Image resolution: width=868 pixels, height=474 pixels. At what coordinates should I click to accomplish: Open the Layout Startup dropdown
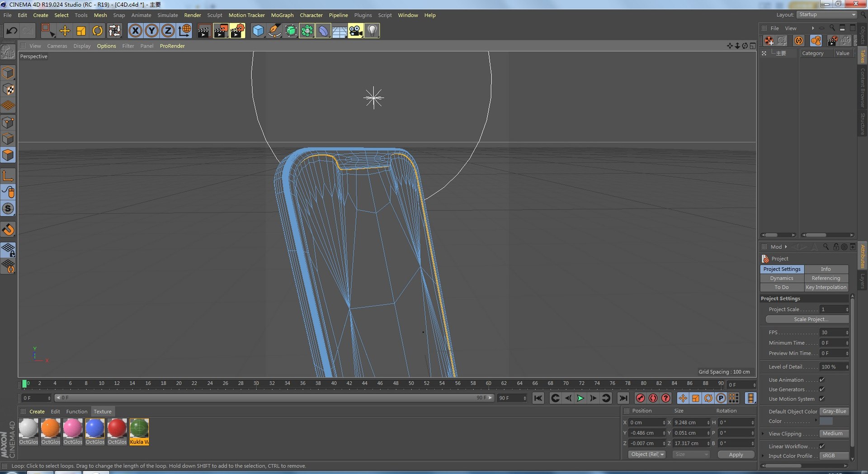coord(827,14)
